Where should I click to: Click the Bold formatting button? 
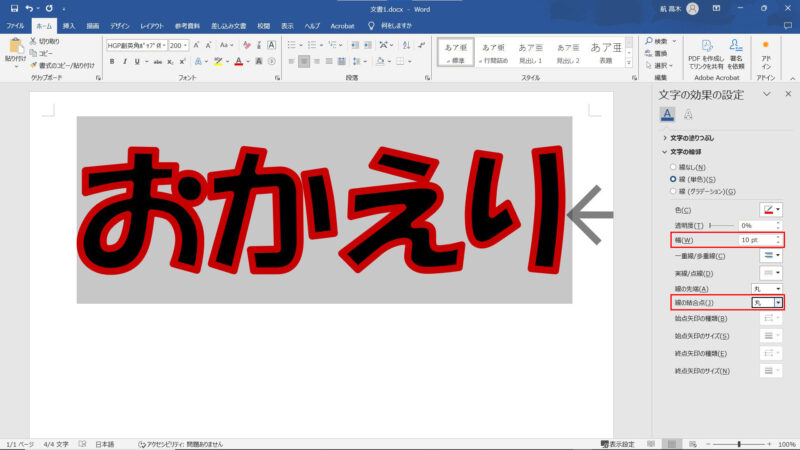coord(112,61)
